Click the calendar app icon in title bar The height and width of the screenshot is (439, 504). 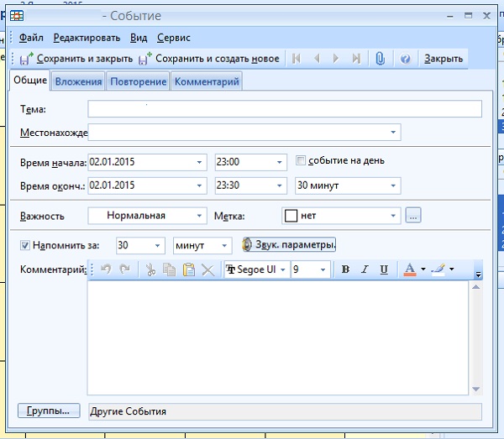point(17,16)
